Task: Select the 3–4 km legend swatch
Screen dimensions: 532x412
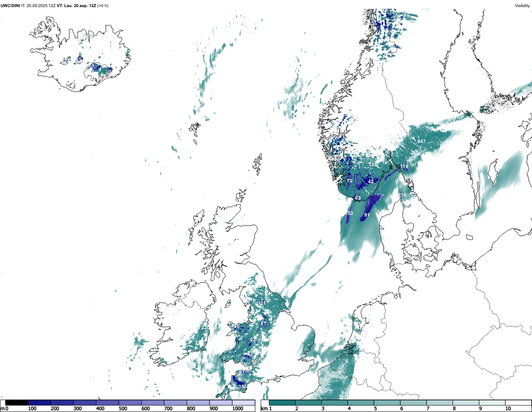Action: click(x=335, y=402)
